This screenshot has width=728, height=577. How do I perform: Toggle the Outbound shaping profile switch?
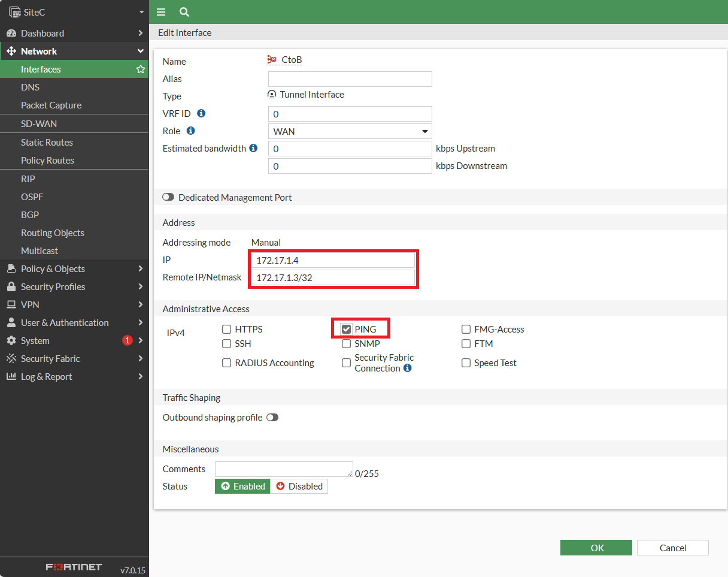click(272, 418)
